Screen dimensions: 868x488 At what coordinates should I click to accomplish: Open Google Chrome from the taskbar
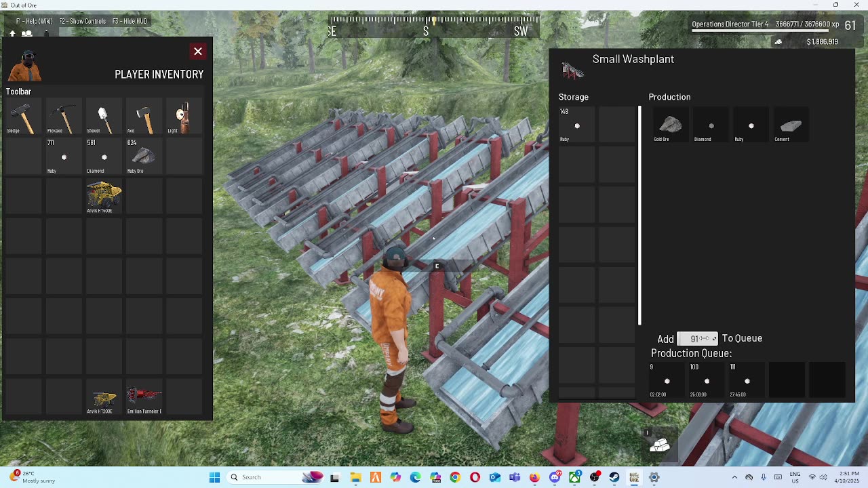coord(455,477)
